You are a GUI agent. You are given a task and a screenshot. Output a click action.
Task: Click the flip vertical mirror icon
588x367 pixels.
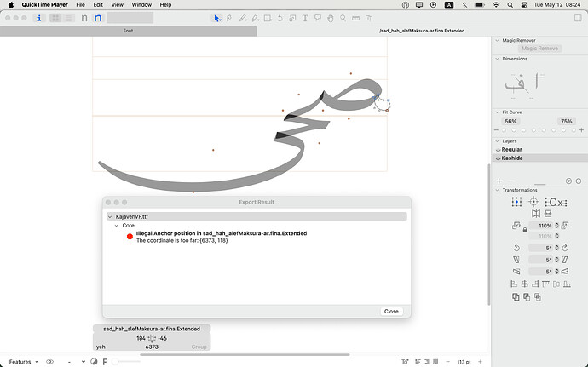548,214
